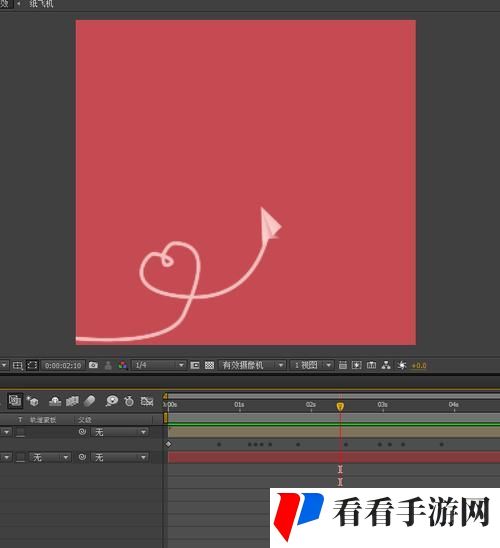500x548 pixels.
Task: Click the 01s mark on the time ruler
Action: (239, 405)
